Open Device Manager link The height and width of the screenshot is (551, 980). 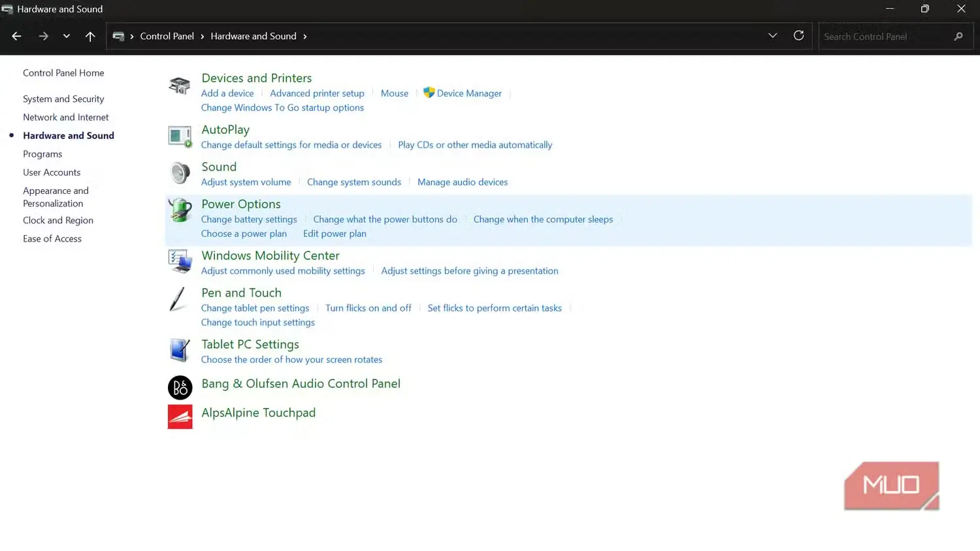[469, 93]
